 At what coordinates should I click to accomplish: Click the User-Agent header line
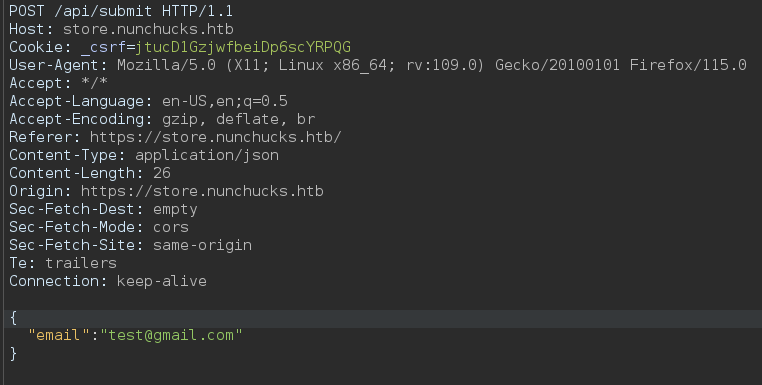point(378,65)
